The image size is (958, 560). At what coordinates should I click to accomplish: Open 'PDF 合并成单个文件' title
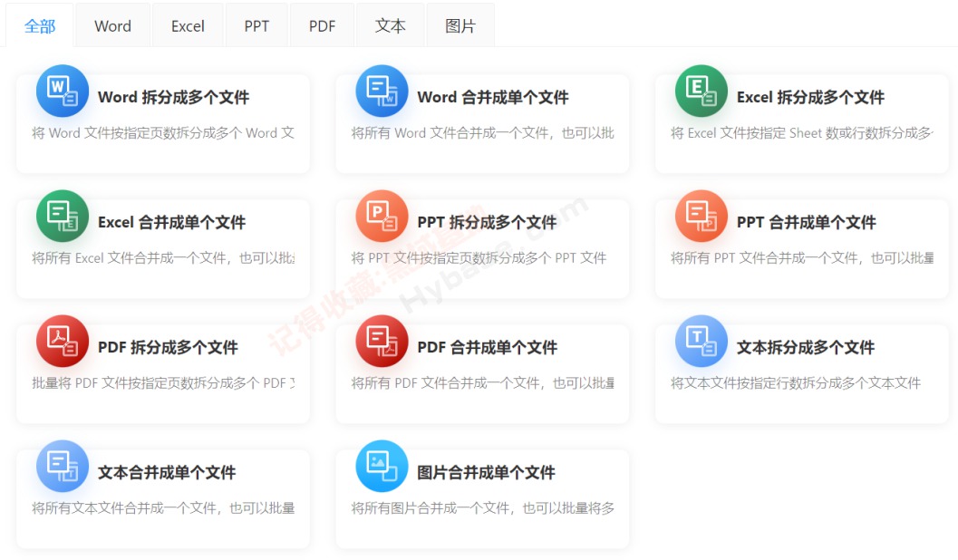pos(488,347)
